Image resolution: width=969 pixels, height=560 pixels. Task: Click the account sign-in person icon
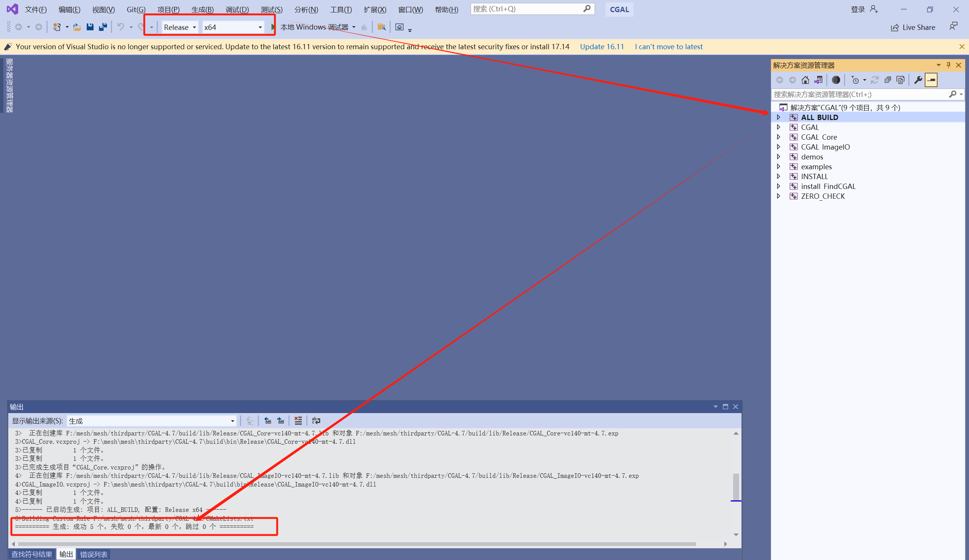tap(874, 9)
